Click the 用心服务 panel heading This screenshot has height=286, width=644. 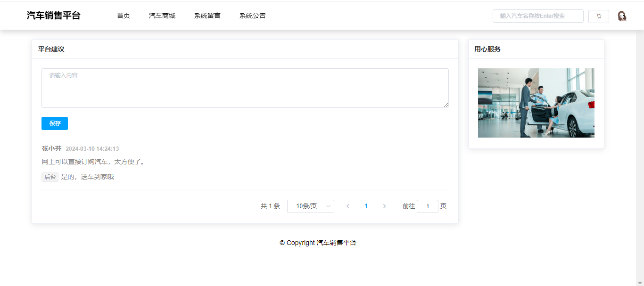(x=487, y=49)
